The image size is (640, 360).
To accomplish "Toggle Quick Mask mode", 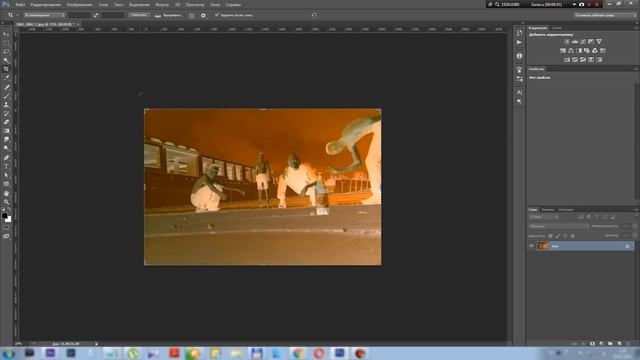I will point(6,228).
